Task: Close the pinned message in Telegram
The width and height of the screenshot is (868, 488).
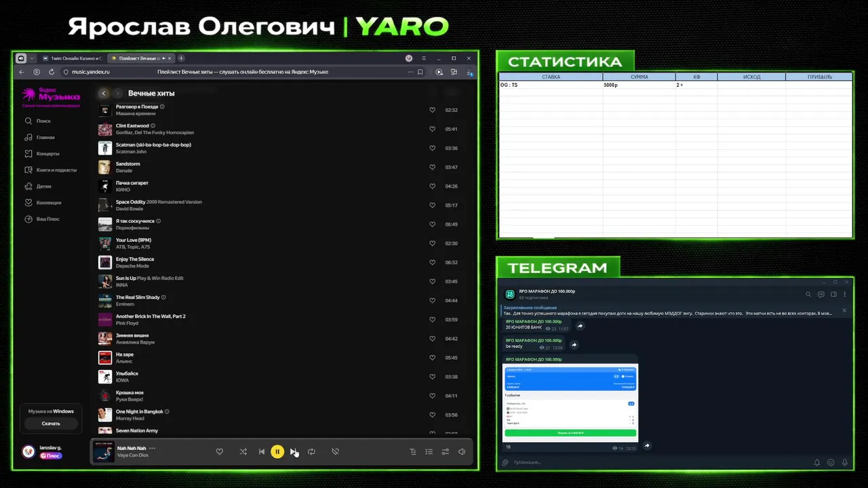Action: pos(844,310)
